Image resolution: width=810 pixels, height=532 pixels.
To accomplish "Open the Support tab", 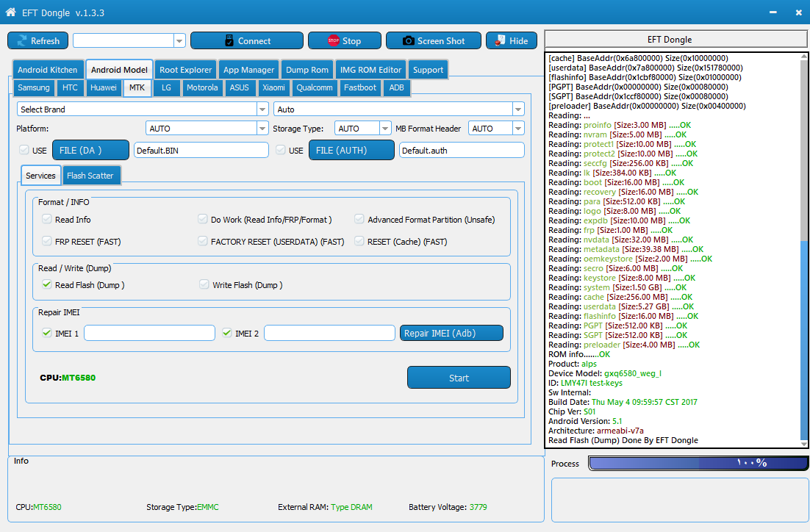I will [x=428, y=70].
